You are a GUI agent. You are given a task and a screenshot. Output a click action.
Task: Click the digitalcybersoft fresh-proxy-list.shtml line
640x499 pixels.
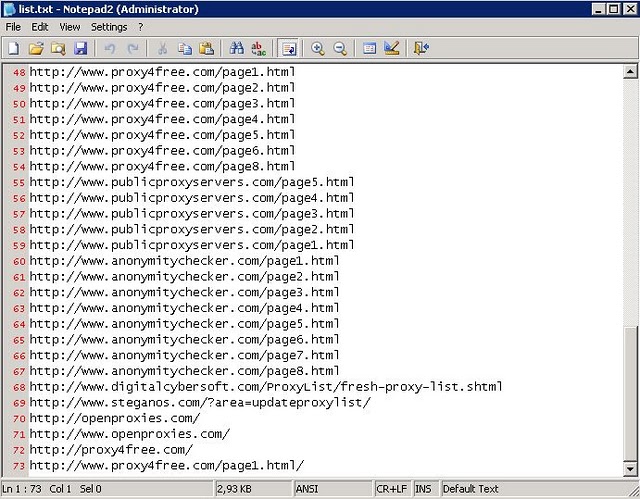266,387
